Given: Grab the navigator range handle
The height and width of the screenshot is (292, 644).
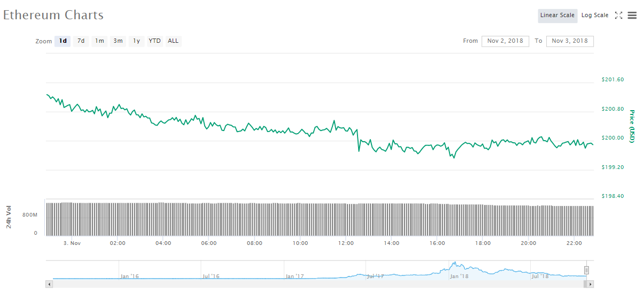Looking at the screenshot, I should tap(586, 271).
